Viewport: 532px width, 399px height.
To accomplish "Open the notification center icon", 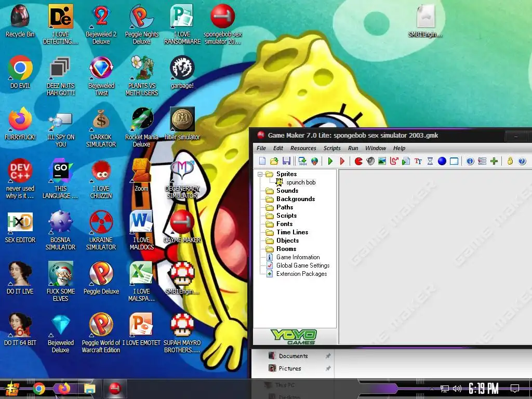I will [x=515, y=389].
